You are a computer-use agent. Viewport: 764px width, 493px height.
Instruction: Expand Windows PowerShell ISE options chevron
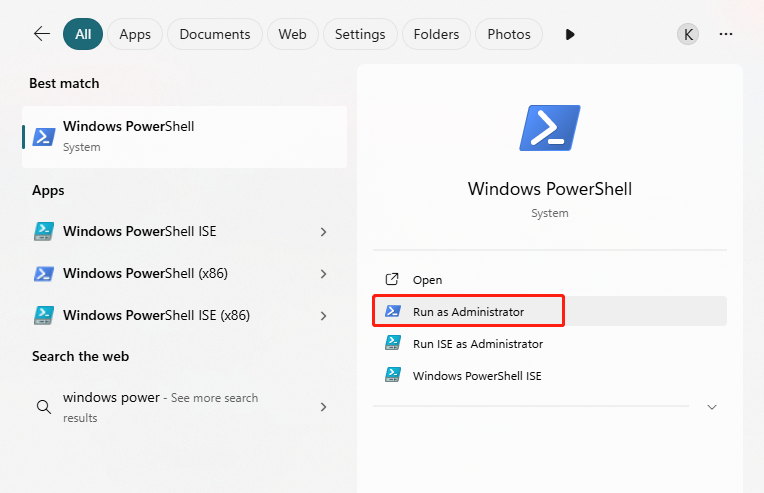click(323, 232)
